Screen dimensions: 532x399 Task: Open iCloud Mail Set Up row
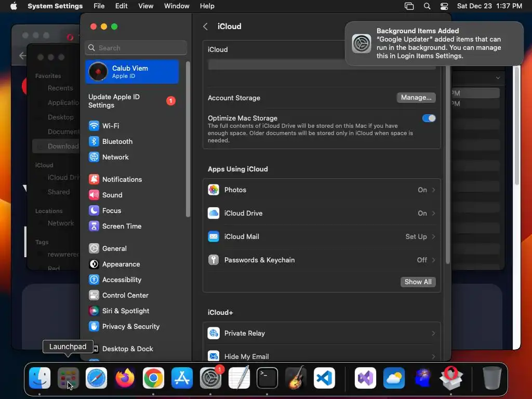pyautogui.click(x=322, y=237)
